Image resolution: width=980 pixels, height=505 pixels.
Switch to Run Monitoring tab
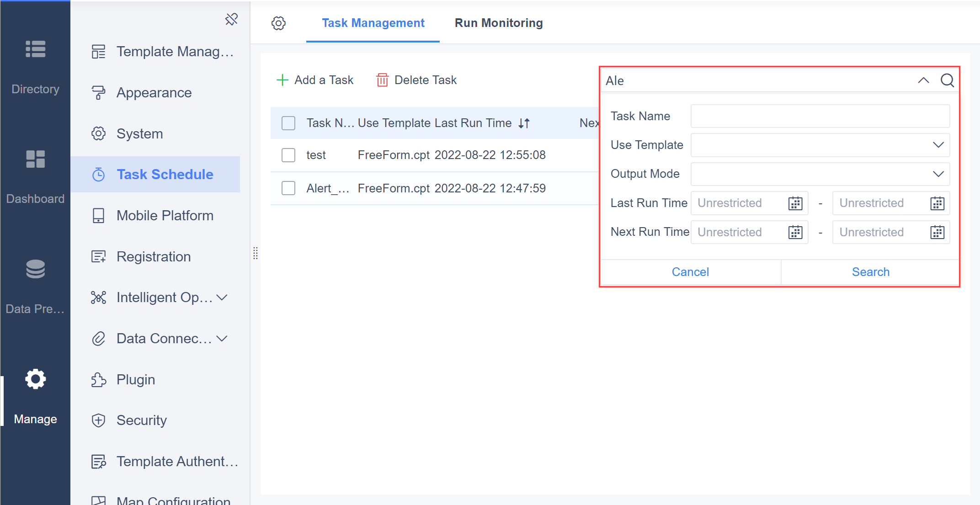pos(499,23)
